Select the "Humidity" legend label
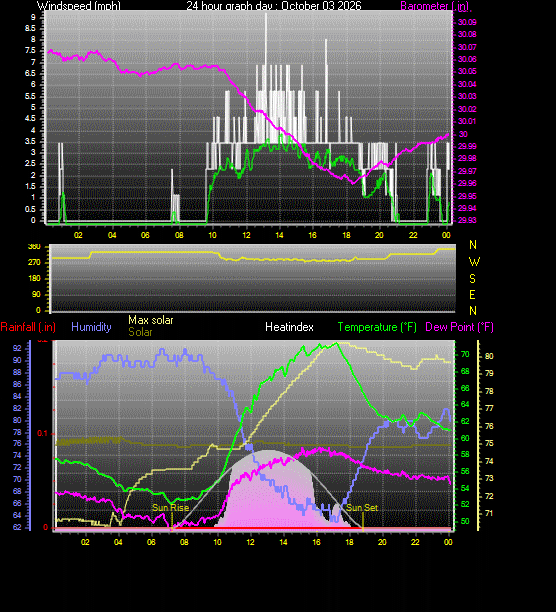Screen dimensions: 556x612 91,327
